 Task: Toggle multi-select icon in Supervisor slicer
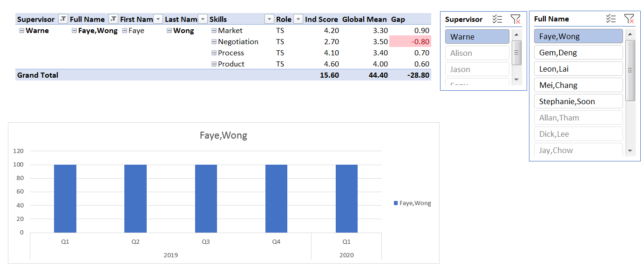coord(497,19)
